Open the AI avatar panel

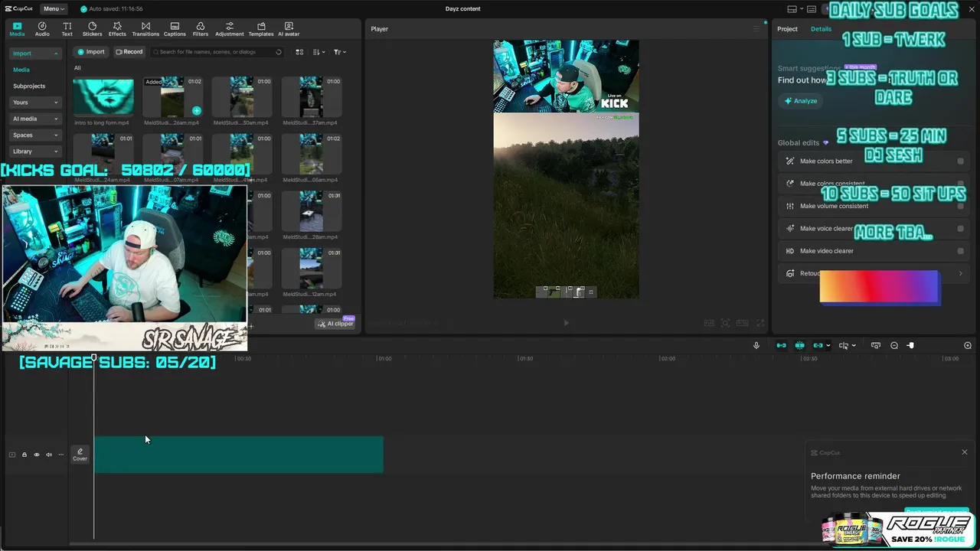[x=289, y=29]
